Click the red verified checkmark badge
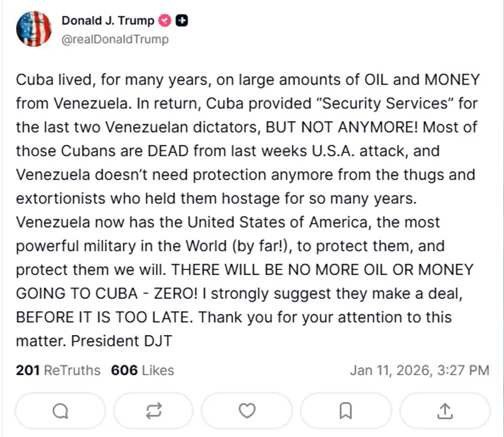The width and height of the screenshot is (504, 437). pos(166,21)
